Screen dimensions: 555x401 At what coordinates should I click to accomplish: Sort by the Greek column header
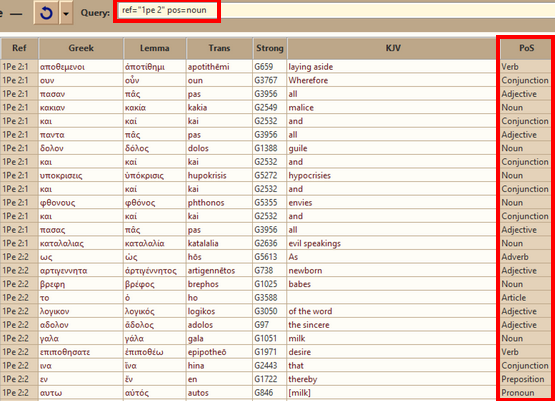click(x=81, y=48)
